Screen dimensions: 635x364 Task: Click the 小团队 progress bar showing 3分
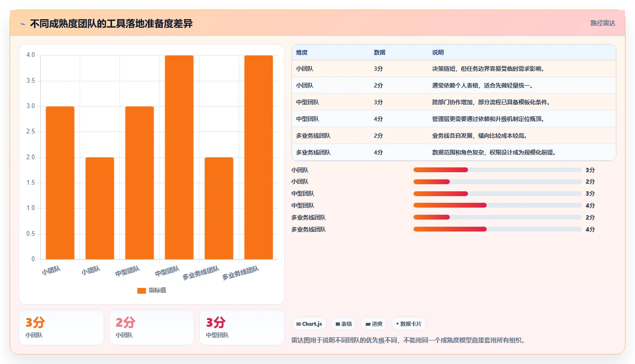point(497,170)
